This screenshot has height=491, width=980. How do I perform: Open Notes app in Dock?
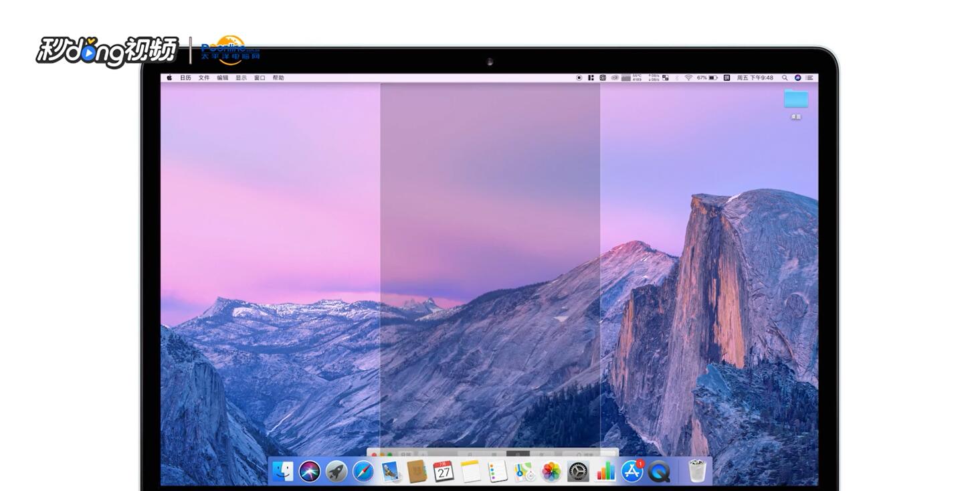pyautogui.click(x=471, y=471)
